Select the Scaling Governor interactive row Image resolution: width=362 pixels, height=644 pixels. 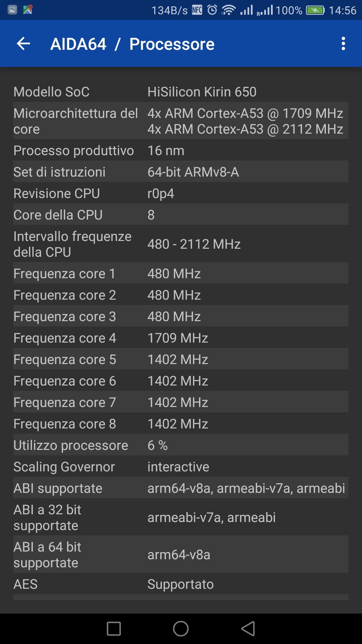pyautogui.click(x=181, y=467)
